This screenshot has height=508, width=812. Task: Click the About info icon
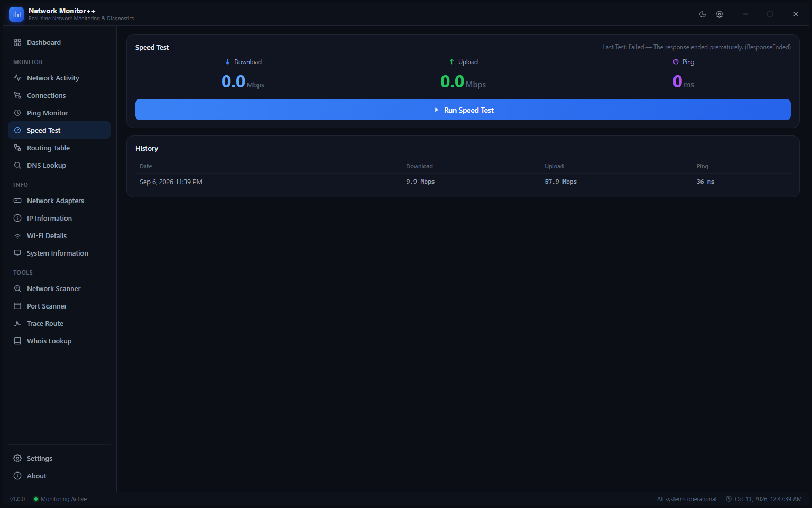pyautogui.click(x=17, y=476)
